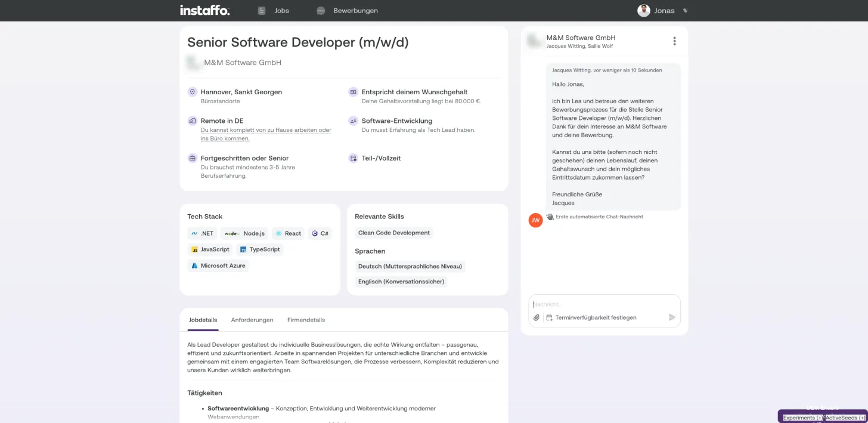This screenshot has height=423, width=868.
Task: Click the Tech Stack heading
Action: (204, 217)
